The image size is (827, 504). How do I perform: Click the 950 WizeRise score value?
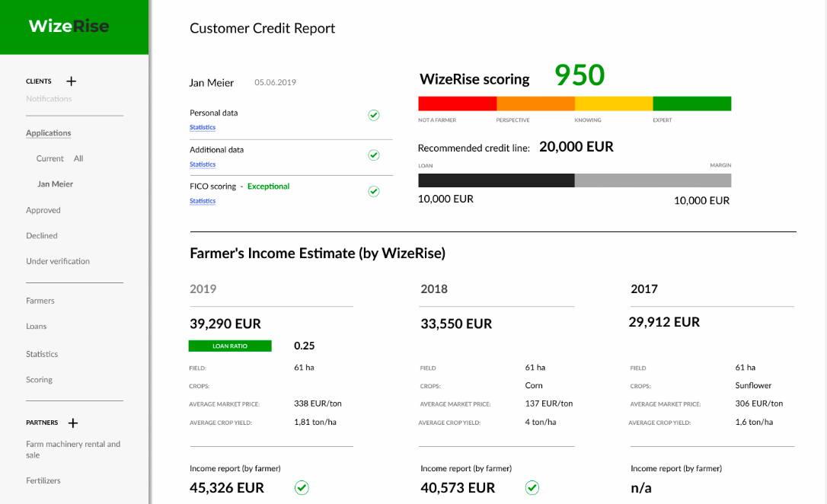[x=580, y=75]
